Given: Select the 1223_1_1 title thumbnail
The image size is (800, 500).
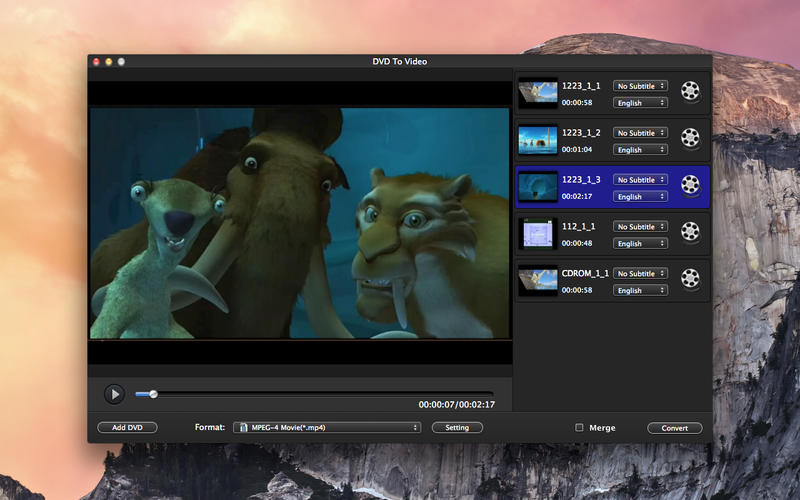Looking at the screenshot, I should click(537, 93).
